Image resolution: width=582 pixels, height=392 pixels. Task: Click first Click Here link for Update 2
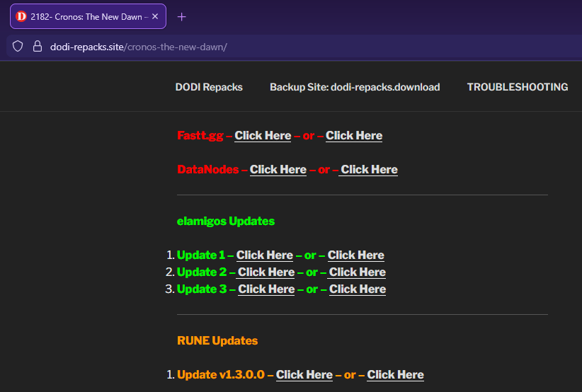[266, 272]
